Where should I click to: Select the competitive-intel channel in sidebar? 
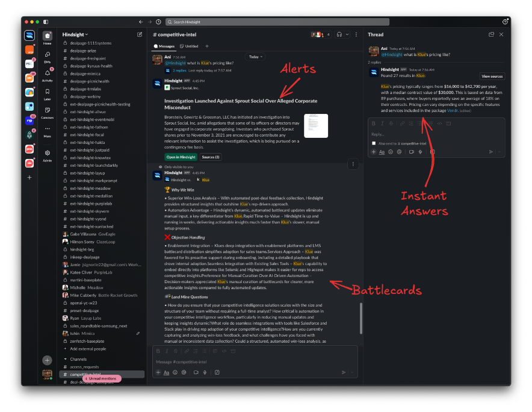(102, 374)
